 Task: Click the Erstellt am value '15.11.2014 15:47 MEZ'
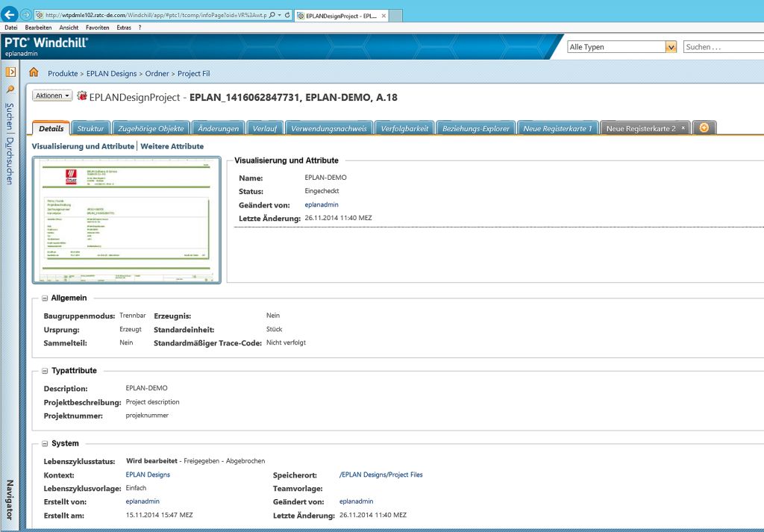(160, 515)
